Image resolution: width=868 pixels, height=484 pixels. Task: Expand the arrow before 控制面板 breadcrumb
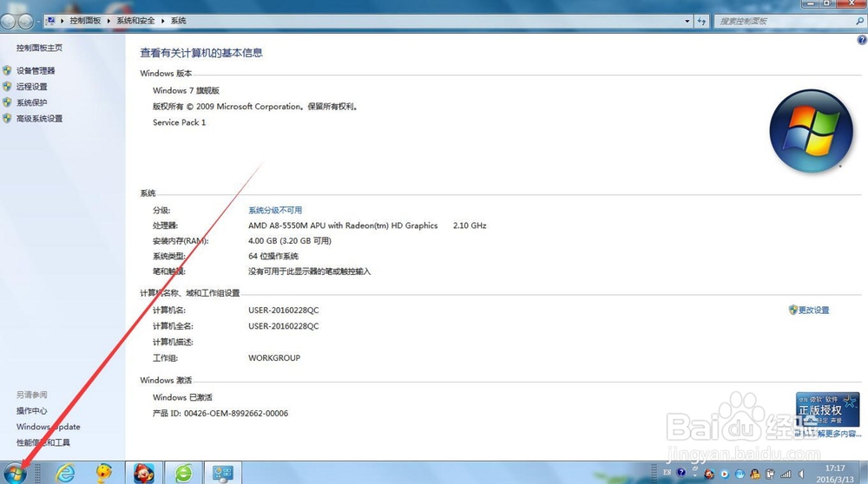[62, 21]
